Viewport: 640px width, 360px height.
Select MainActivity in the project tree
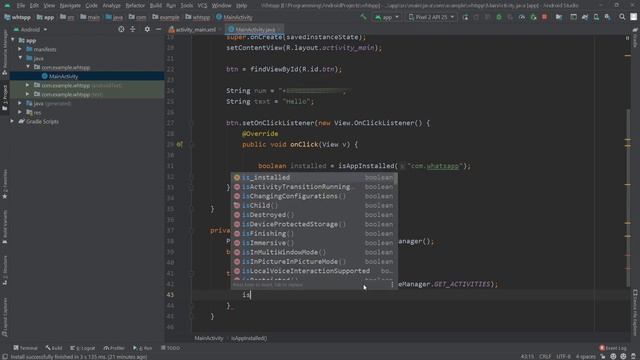(x=63, y=76)
